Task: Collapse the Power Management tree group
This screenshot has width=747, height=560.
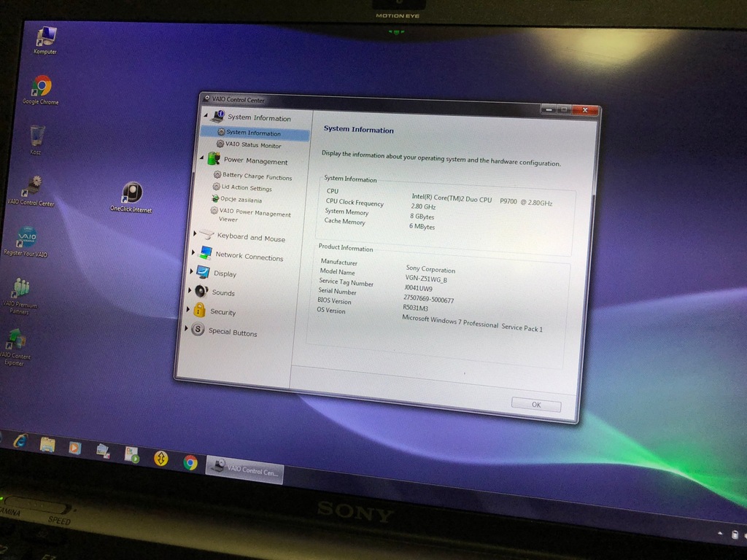Action: [x=202, y=157]
